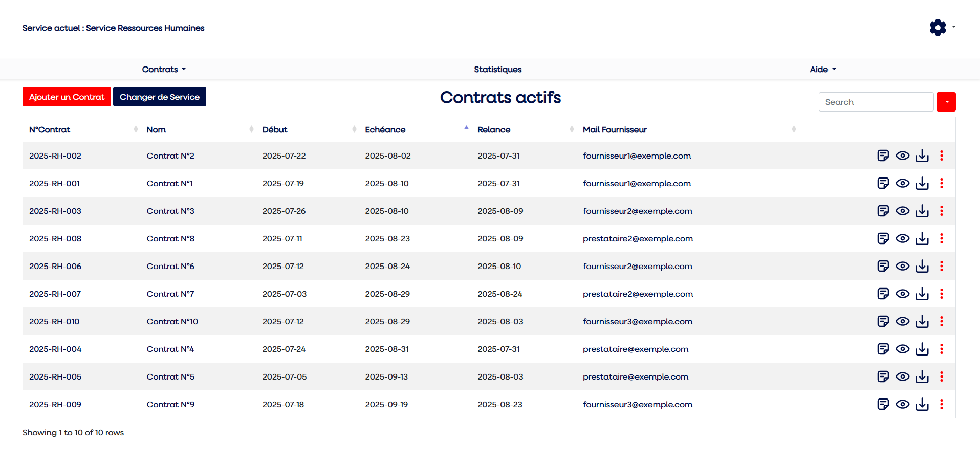Open notes for contract 2025-RH-010

coord(883,321)
